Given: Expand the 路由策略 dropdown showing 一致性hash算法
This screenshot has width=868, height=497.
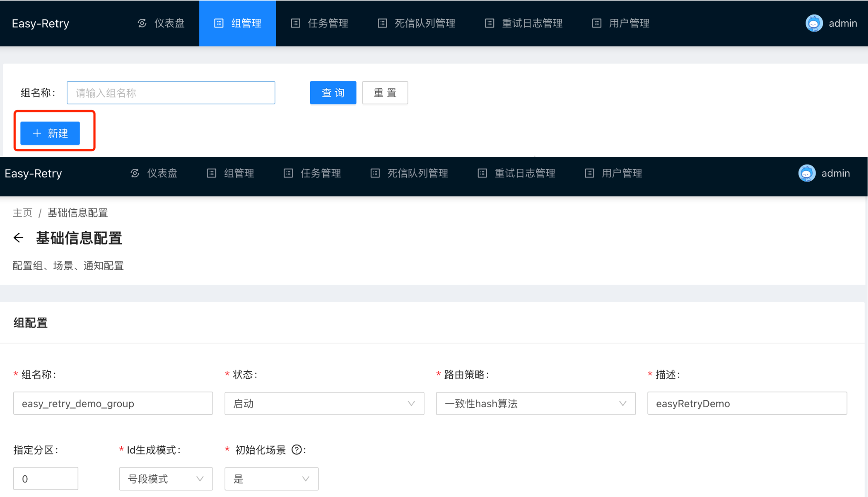Looking at the screenshot, I should click(x=535, y=403).
